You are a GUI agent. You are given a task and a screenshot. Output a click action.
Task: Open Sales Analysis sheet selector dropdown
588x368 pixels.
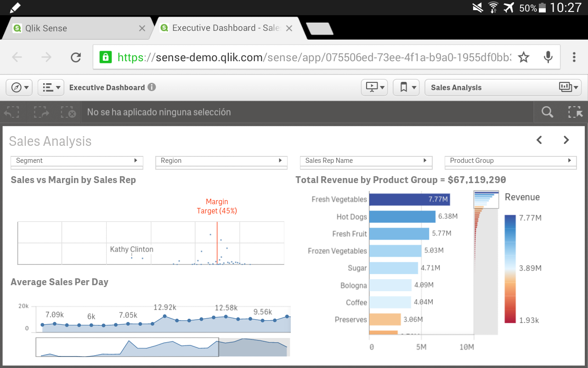click(x=503, y=87)
